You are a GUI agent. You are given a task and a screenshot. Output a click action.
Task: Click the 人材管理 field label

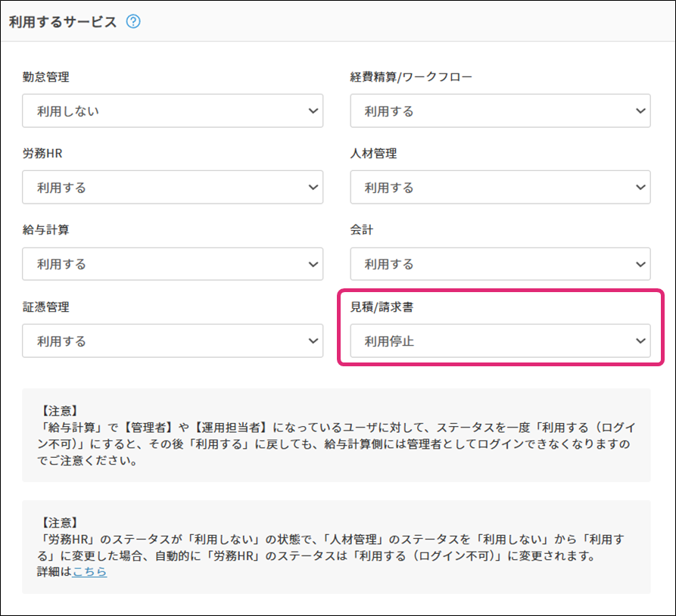tap(373, 154)
